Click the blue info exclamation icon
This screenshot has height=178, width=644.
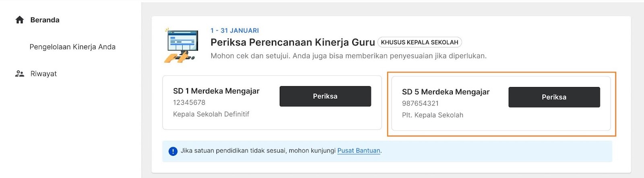click(x=173, y=151)
